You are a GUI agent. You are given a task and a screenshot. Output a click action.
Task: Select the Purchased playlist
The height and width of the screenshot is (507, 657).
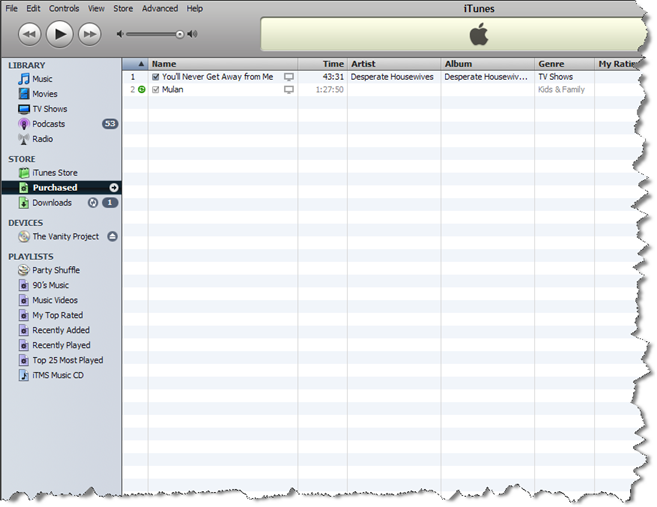coord(61,188)
